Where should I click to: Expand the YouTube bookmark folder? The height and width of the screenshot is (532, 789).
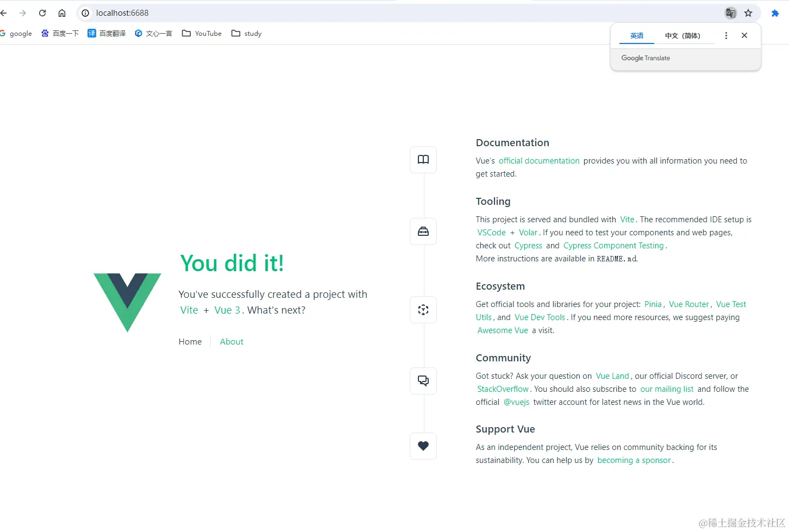point(202,34)
